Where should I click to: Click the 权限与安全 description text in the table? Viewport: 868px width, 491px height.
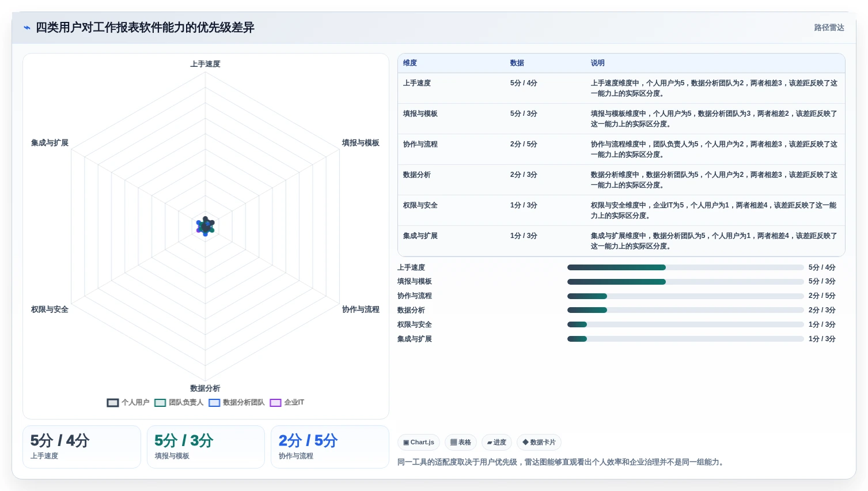(714, 210)
